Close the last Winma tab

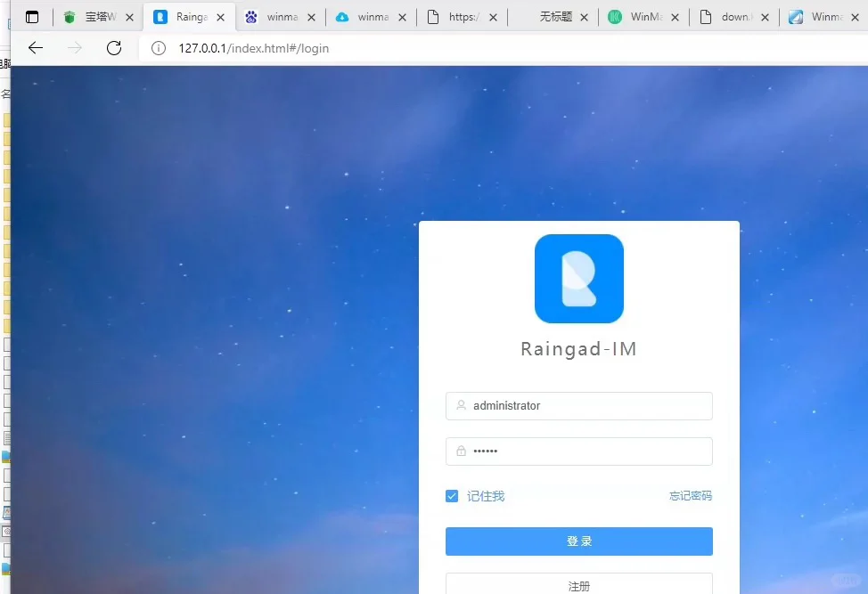856,18
